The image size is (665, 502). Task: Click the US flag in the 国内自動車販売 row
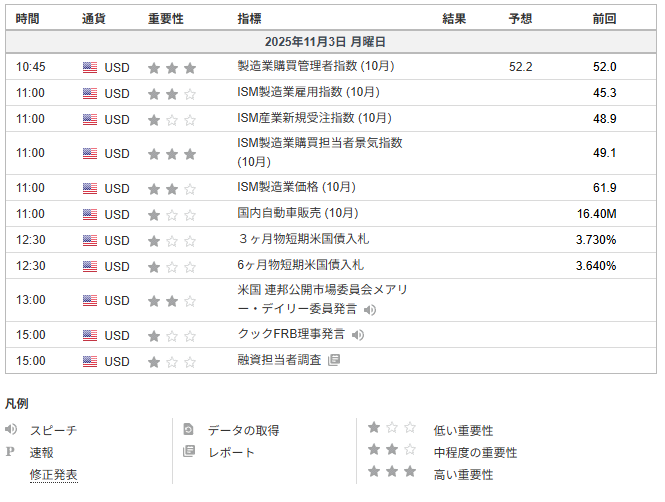pyautogui.click(x=90, y=214)
